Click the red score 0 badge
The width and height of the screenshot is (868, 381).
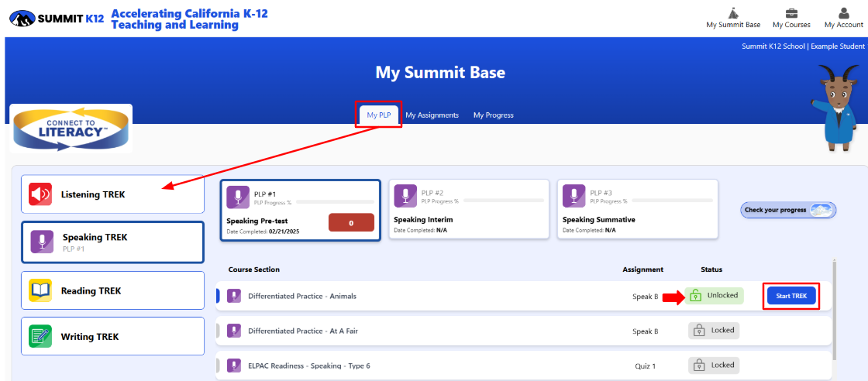pos(351,222)
